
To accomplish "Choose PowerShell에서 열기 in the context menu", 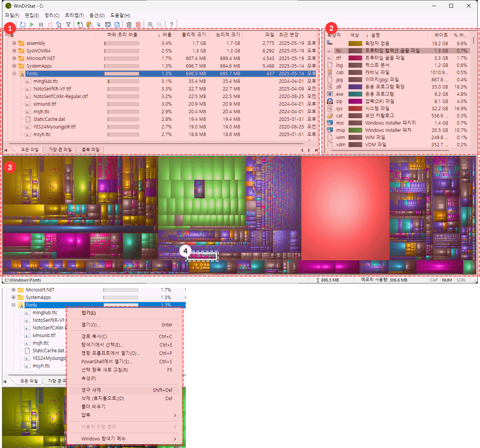I will click(125, 361).
